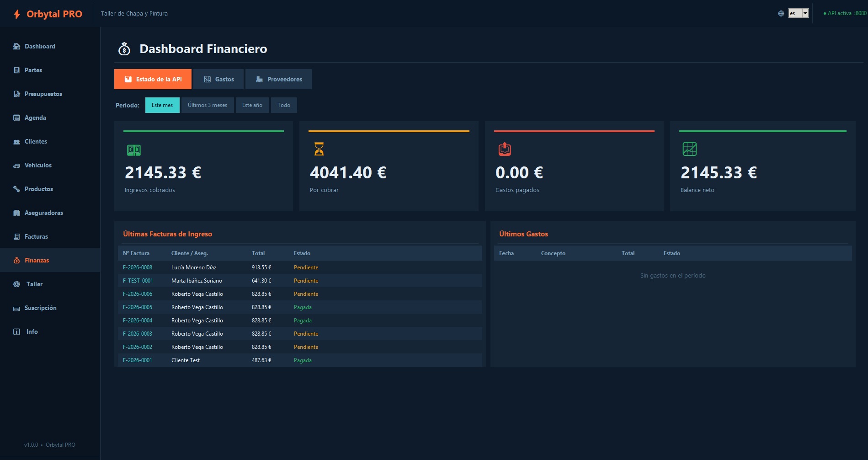Viewport: 868px width, 460px height.
Task: Select the 'Este mes' period filter
Action: [x=162, y=105]
